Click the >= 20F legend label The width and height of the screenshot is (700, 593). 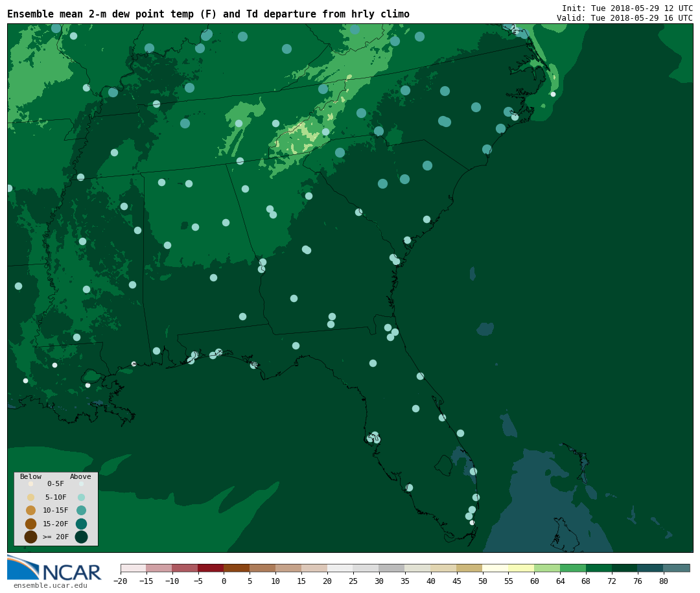[x=56, y=537]
